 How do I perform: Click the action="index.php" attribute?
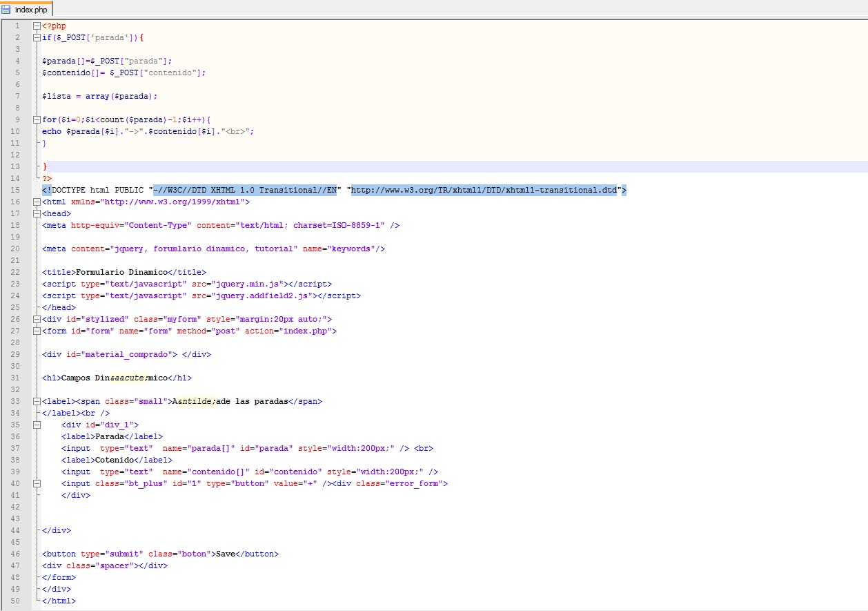(x=288, y=331)
